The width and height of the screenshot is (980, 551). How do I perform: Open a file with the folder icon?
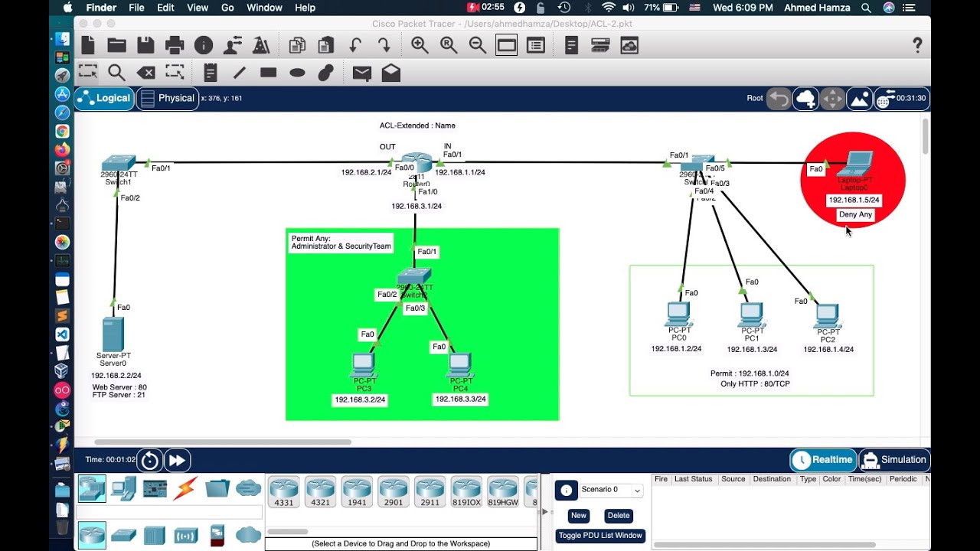[x=116, y=46]
